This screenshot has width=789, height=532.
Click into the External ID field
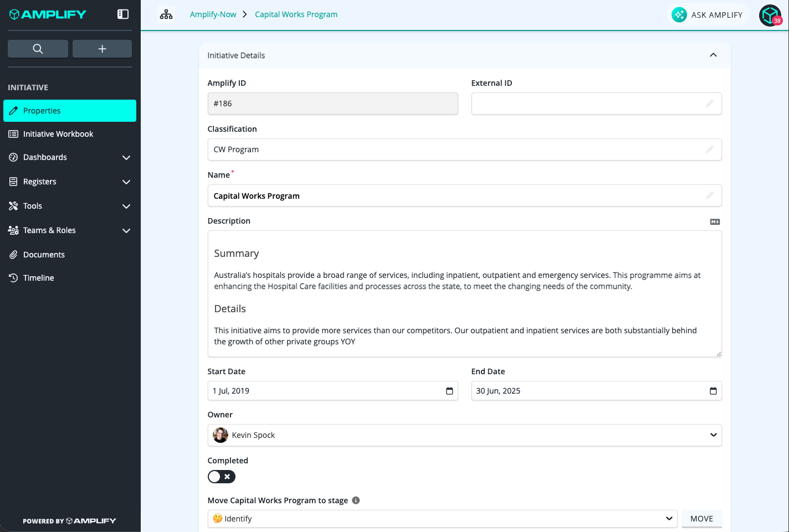click(x=597, y=104)
